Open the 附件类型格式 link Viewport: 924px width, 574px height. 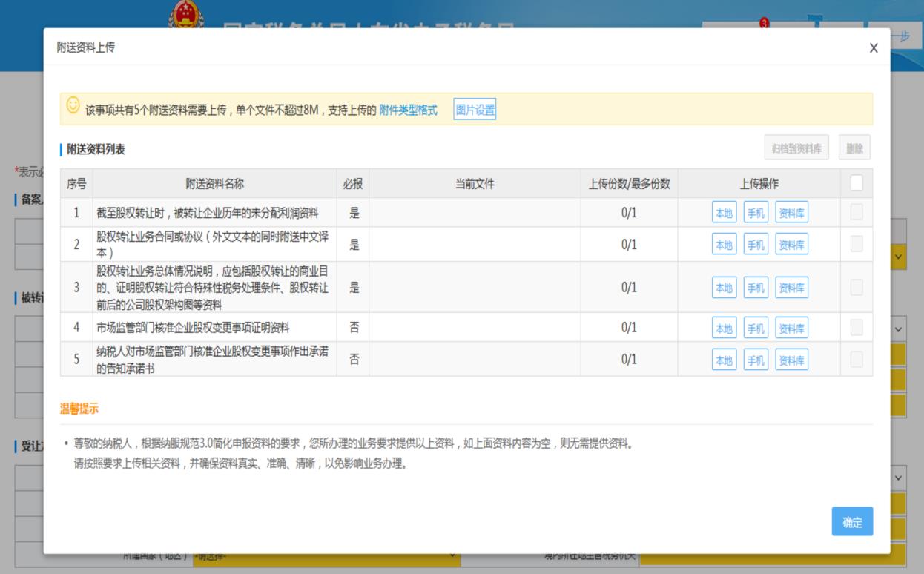coord(408,110)
